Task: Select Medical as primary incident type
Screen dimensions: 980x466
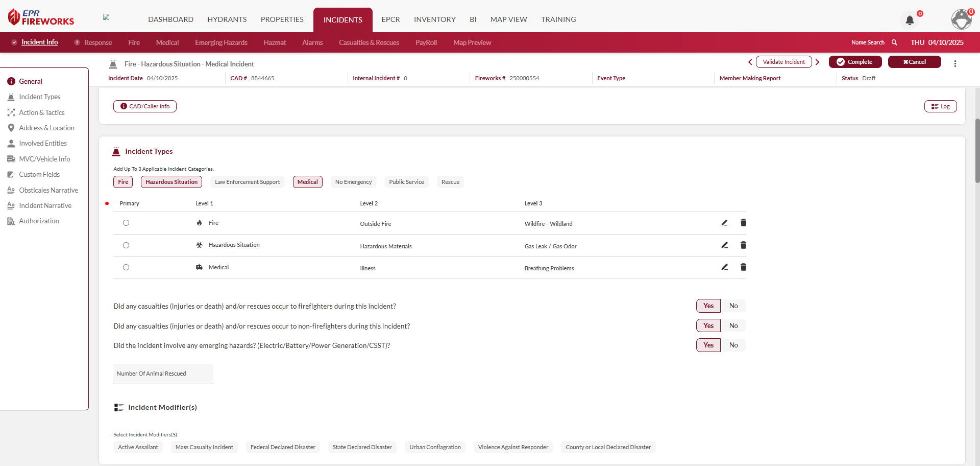Action: click(126, 267)
